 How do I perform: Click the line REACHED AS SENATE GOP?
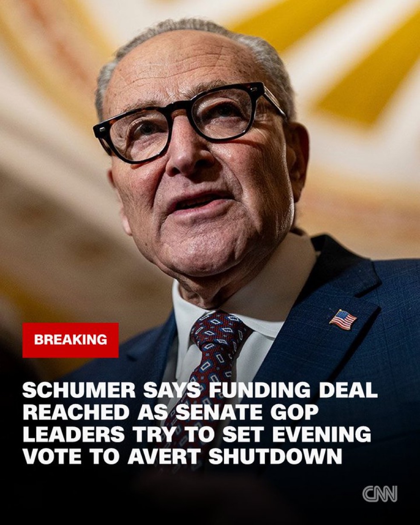[x=170, y=412]
